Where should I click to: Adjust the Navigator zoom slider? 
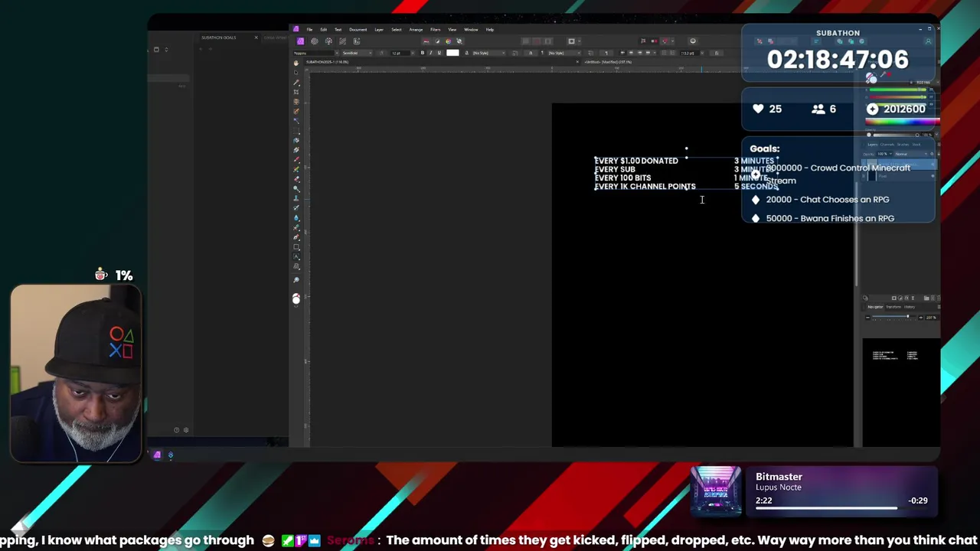pyautogui.click(x=893, y=317)
